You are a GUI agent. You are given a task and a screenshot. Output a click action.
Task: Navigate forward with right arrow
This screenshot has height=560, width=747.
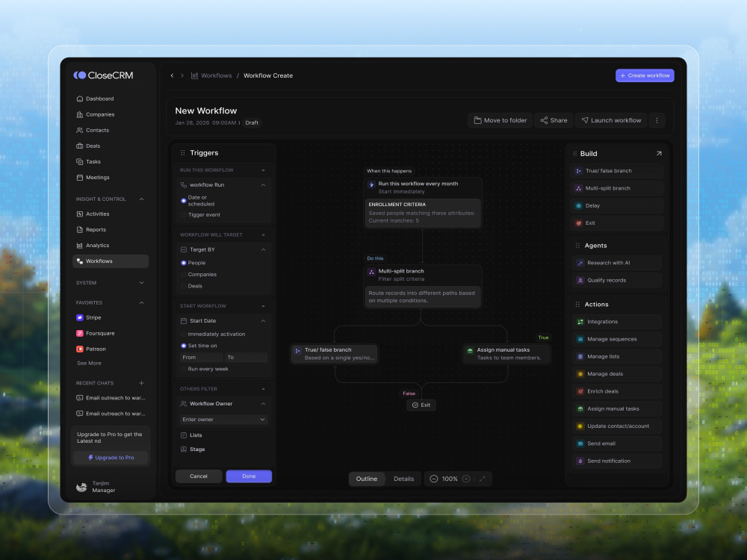[182, 75]
